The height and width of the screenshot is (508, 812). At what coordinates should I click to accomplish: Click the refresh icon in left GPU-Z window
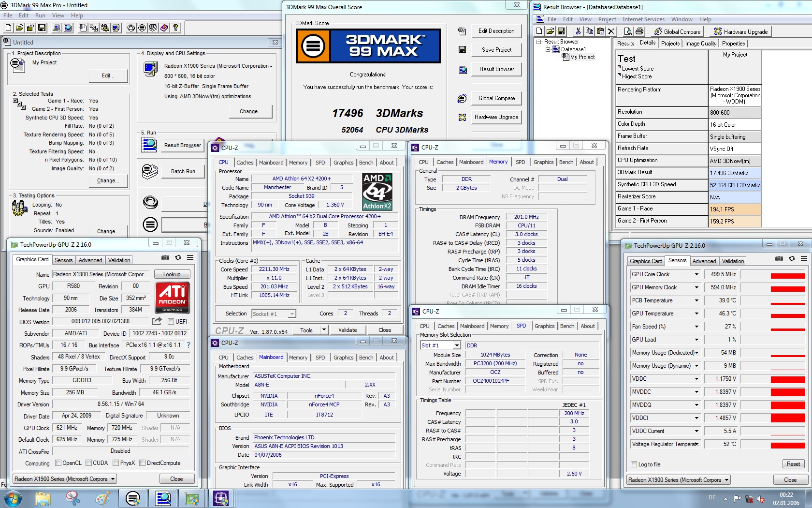[178, 257]
